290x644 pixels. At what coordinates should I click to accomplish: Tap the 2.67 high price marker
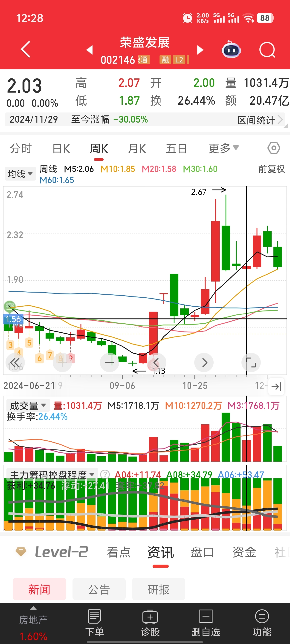(x=199, y=192)
